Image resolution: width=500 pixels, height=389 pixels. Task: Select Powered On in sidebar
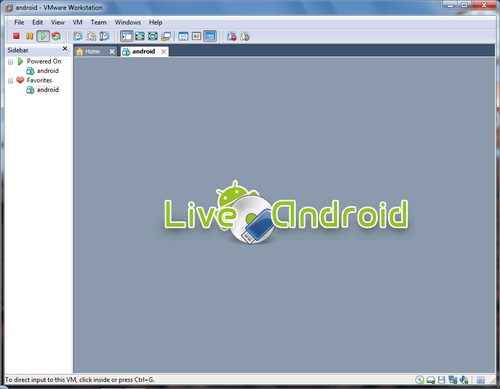44,61
